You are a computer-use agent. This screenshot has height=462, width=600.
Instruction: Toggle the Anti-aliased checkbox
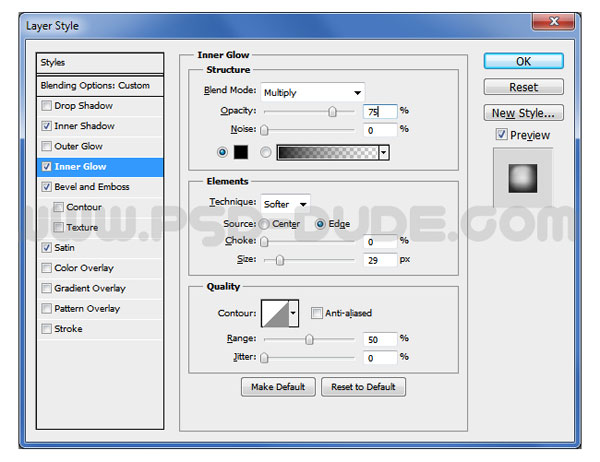pos(316,313)
